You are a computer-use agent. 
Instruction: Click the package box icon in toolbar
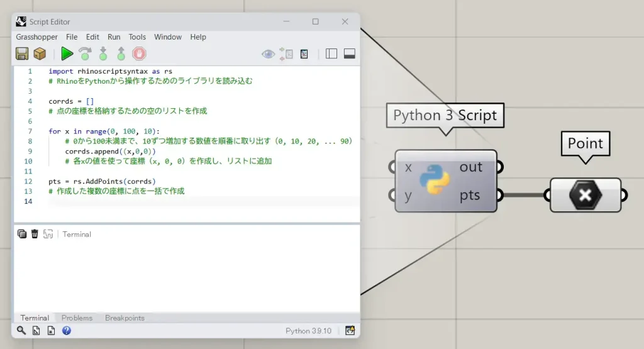pyautogui.click(x=40, y=54)
